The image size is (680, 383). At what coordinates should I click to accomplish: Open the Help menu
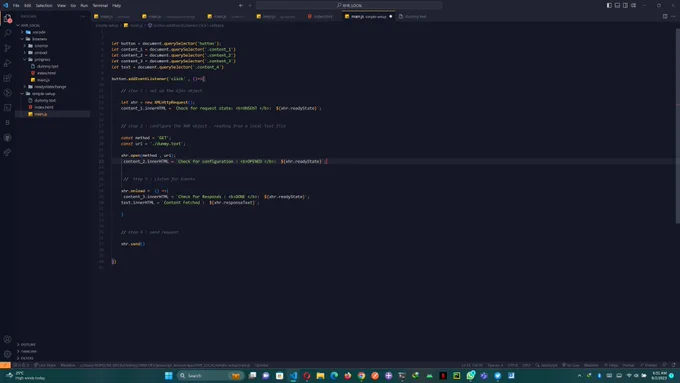tap(117, 6)
